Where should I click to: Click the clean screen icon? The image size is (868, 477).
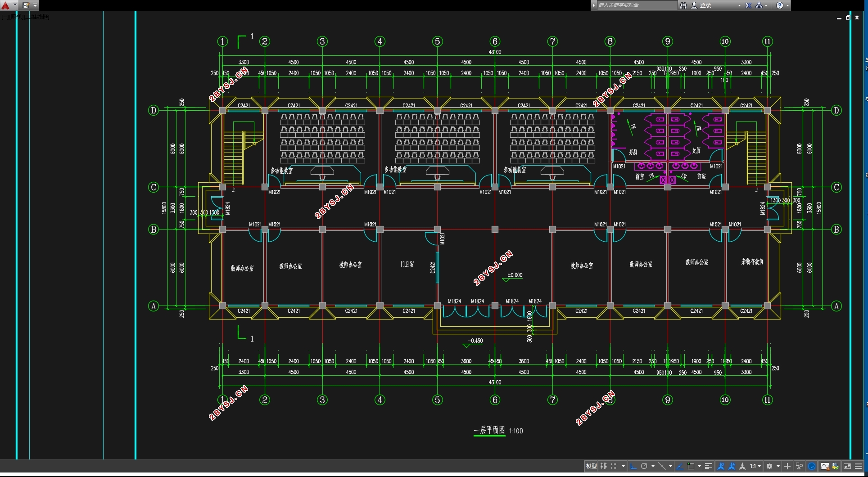click(x=847, y=466)
